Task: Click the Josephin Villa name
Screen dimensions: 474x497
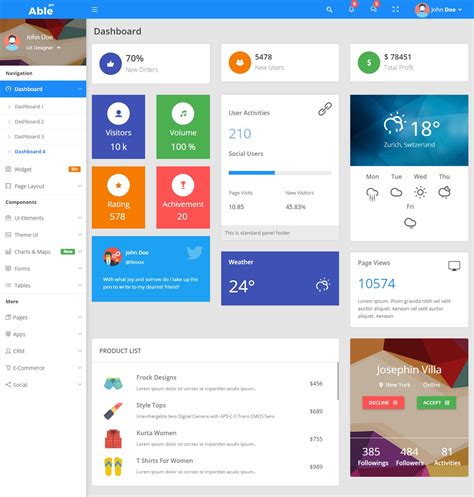Action: (x=409, y=369)
